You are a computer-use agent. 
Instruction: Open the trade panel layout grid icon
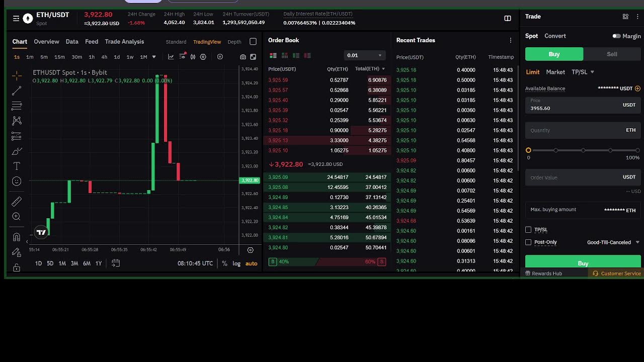(x=625, y=17)
